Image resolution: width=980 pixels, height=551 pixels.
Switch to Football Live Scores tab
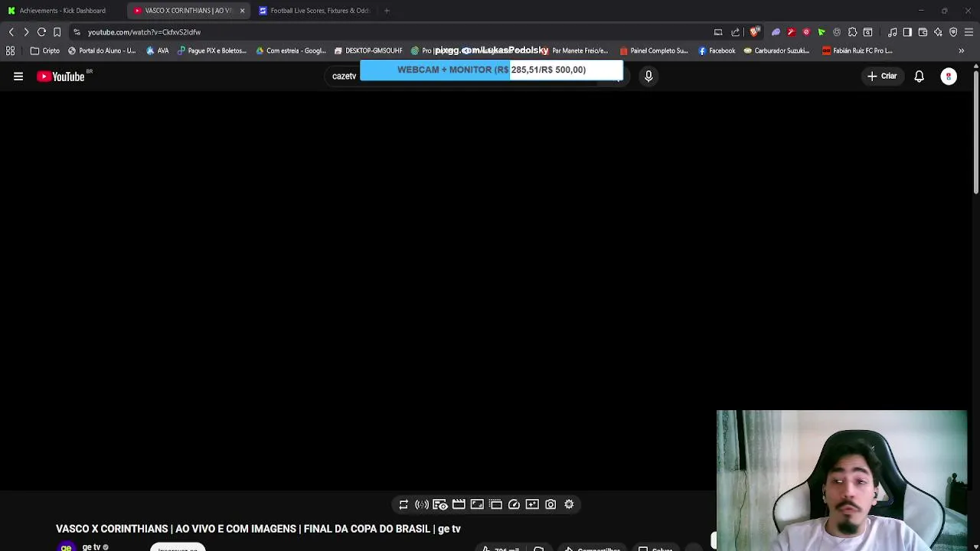(314, 11)
